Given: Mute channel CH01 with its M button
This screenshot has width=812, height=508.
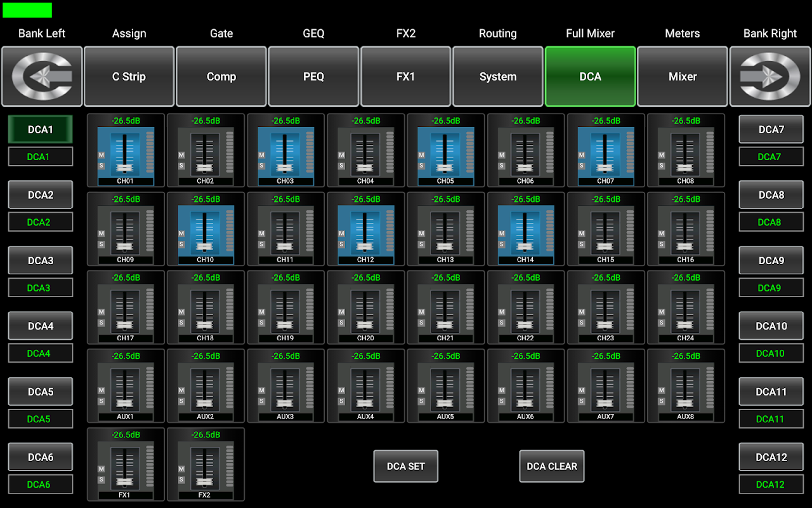Looking at the screenshot, I should pyautogui.click(x=101, y=155).
